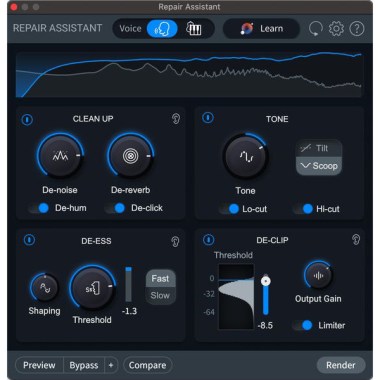Click the De-Clip ear listen icon
Screen dimensions: 380x380
[x=356, y=239]
